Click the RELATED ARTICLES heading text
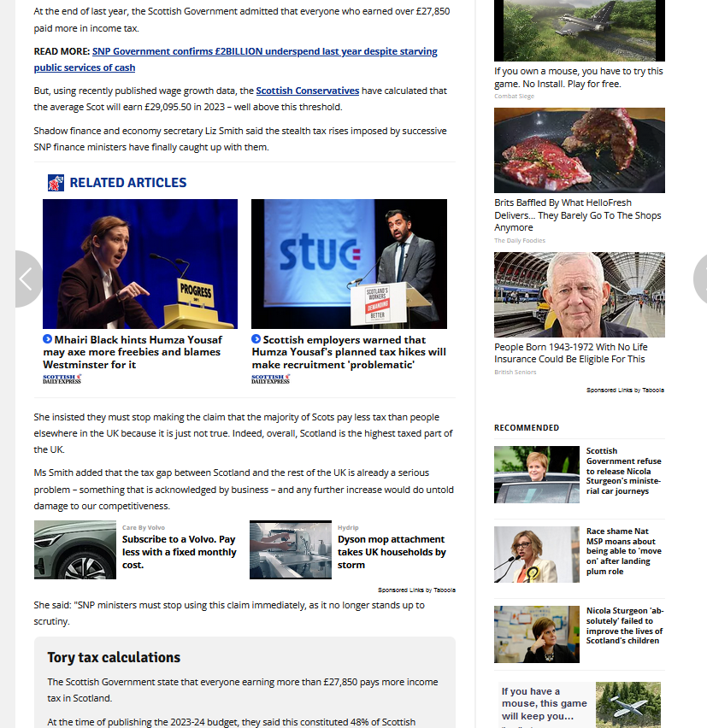The image size is (707, 728). point(128,183)
